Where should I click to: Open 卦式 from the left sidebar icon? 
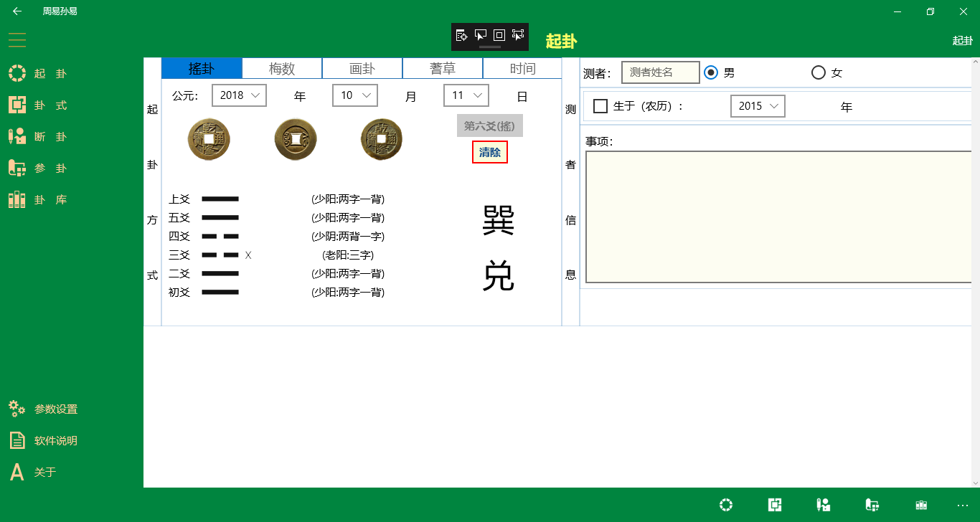(17, 105)
